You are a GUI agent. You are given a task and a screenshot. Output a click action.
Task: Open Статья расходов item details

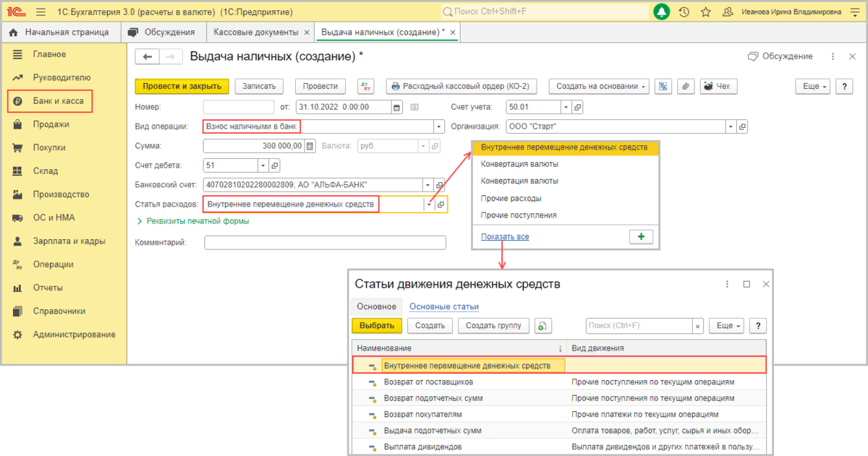441,205
